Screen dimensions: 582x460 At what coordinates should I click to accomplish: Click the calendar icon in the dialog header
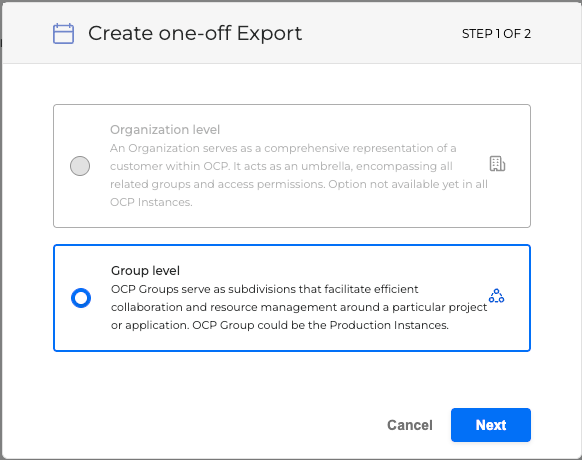pos(63,34)
